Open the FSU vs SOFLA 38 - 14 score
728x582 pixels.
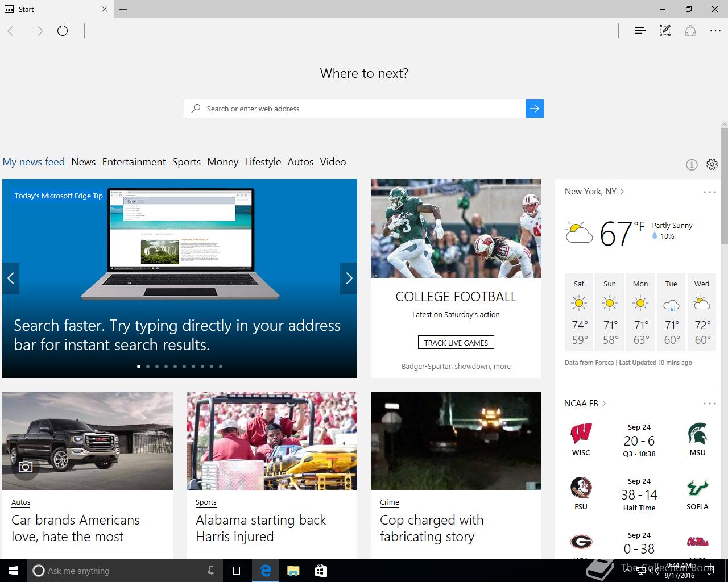(x=639, y=495)
